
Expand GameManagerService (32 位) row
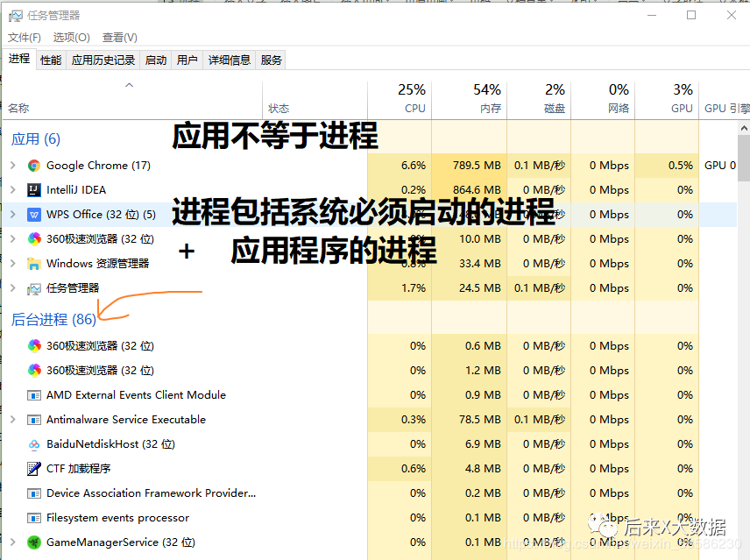(x=13, y=542)
